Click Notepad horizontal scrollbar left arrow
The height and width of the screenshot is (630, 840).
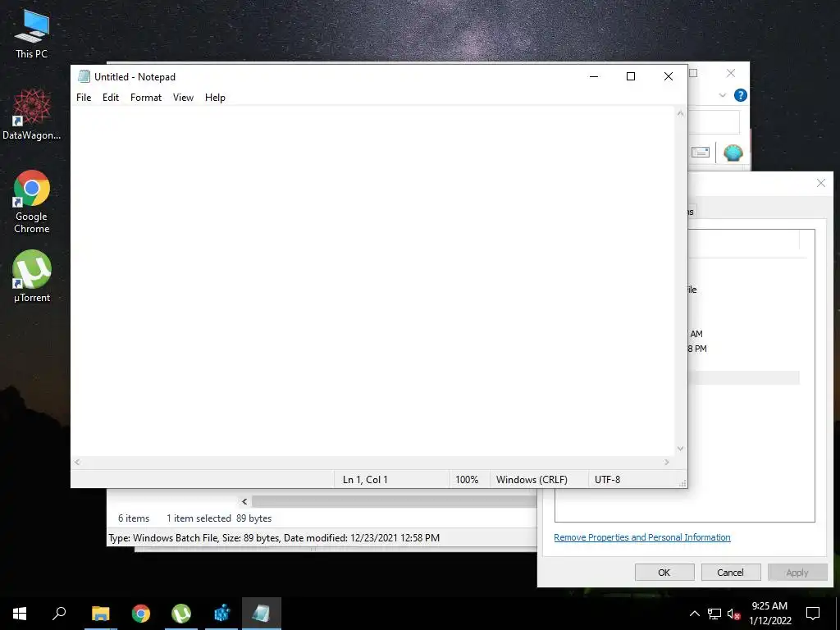[x=78, y=463]
